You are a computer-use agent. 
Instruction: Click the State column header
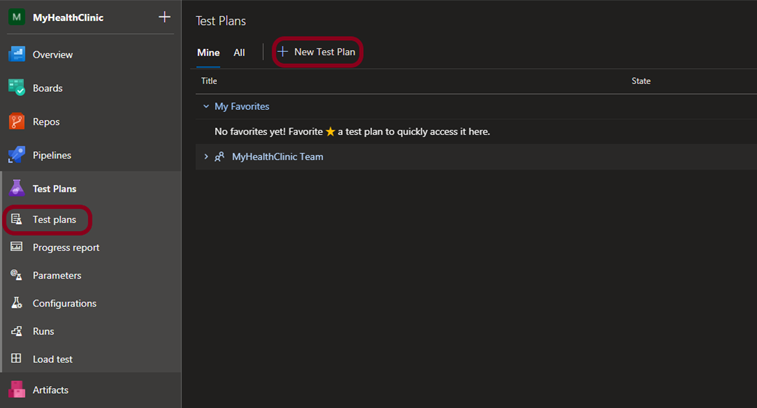tap(641, 81)
